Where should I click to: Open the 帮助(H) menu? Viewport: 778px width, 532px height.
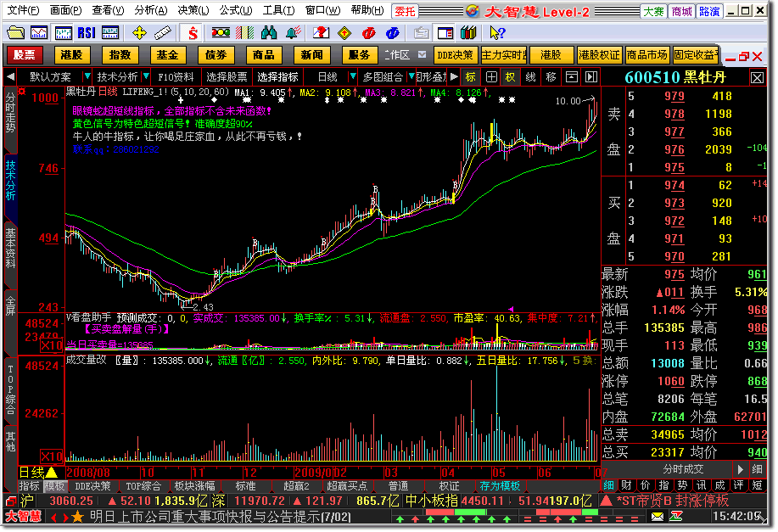click(x=367, y=10)
